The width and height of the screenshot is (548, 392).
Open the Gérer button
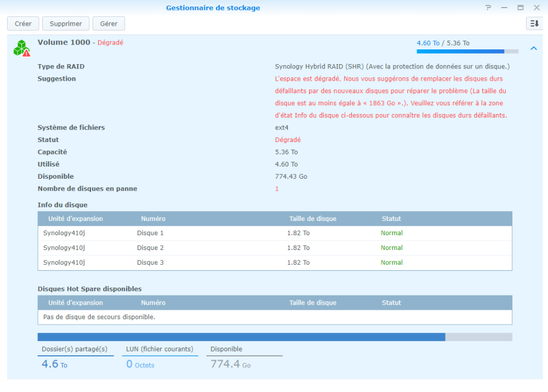pos(109,24)
